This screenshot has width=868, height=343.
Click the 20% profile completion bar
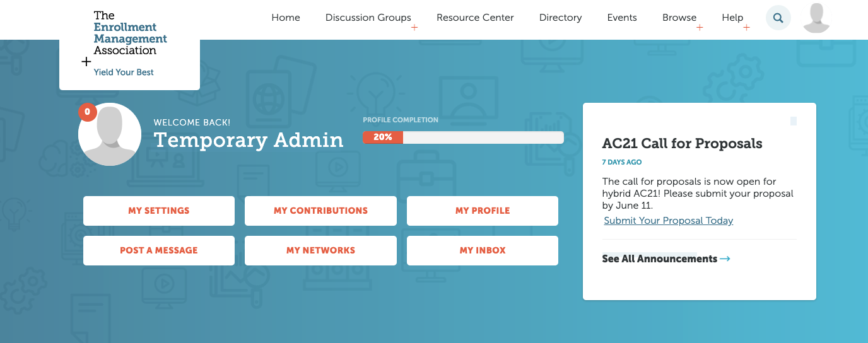[x=463, y=137]
